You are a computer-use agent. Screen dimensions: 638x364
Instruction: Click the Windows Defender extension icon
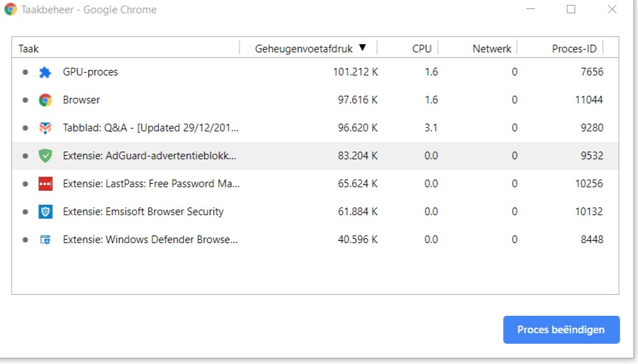45,240
